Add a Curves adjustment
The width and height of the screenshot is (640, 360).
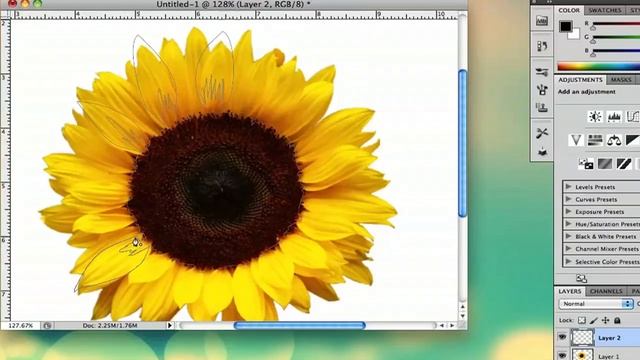[x=633, y=117]
